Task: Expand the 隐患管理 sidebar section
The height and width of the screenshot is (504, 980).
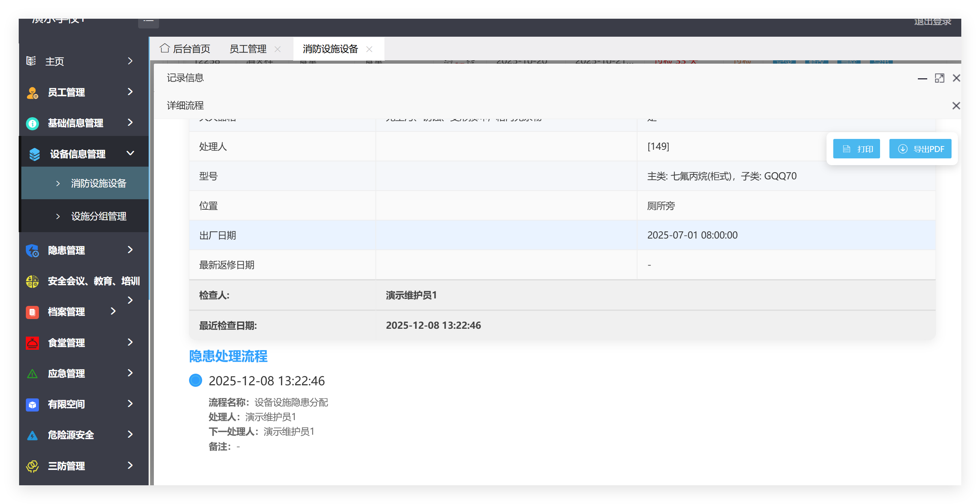Action: (x=130, y=250)
